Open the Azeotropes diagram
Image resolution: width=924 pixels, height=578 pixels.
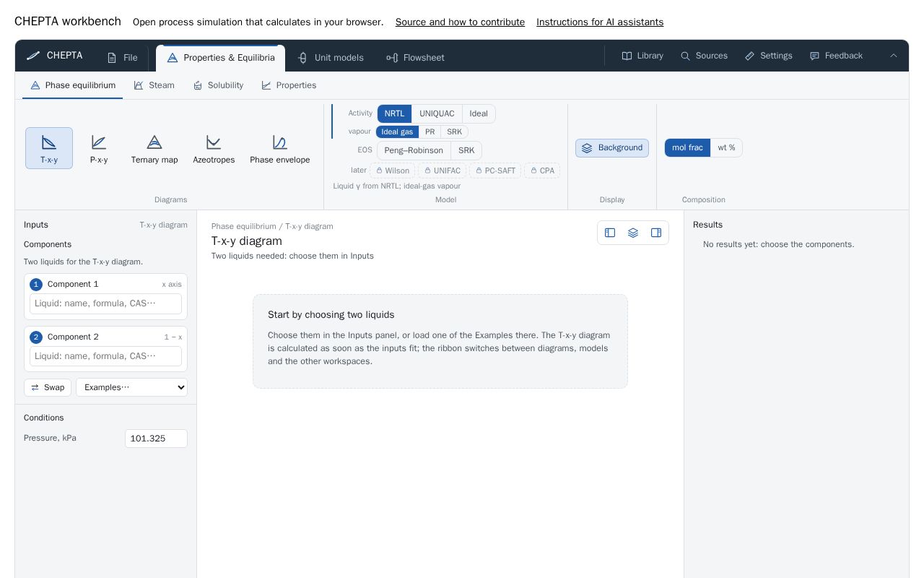click(x=214, y=148)
